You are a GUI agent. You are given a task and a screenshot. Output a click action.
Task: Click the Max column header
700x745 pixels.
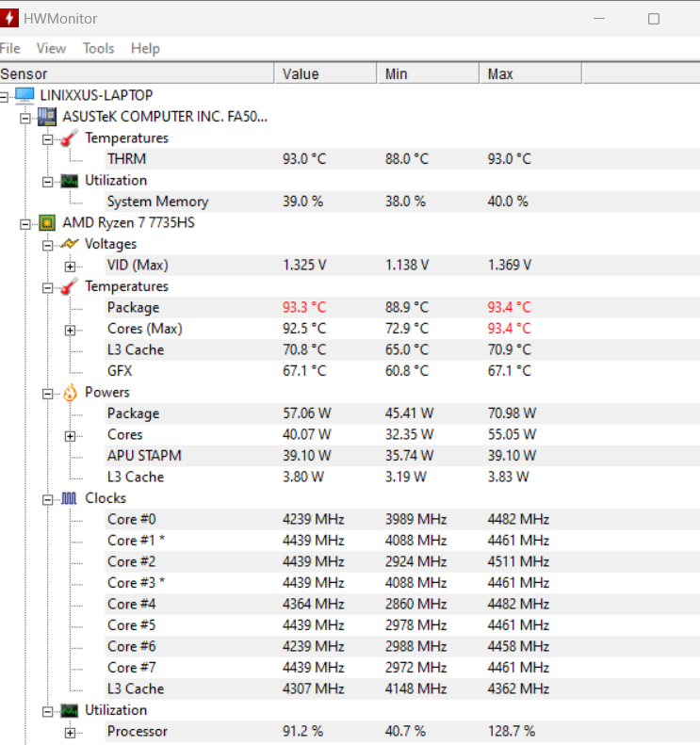(x=530, y=74)
